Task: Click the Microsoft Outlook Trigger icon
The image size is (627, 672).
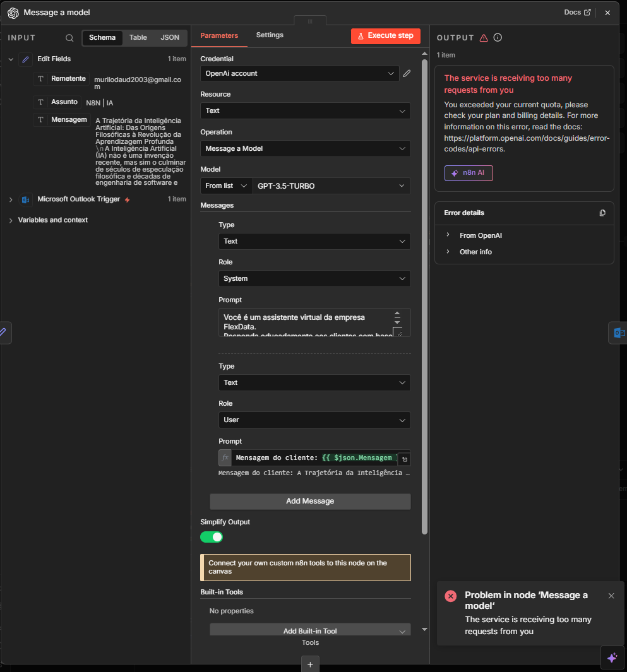Action: coord(26,200)
